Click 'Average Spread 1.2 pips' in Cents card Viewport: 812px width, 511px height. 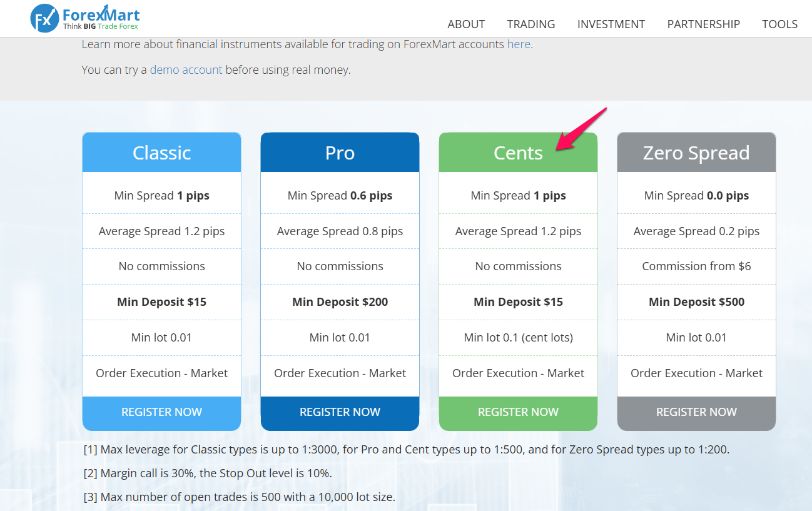(x=518, y=231)
